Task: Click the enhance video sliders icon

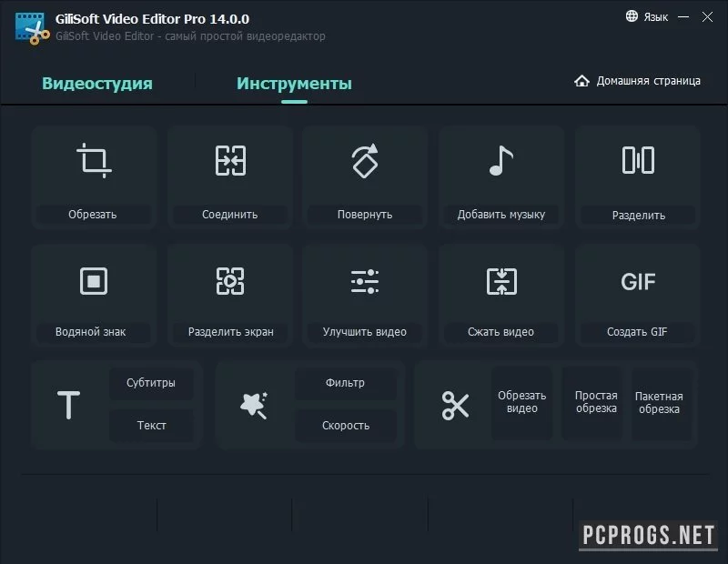Action: [365, 281]
